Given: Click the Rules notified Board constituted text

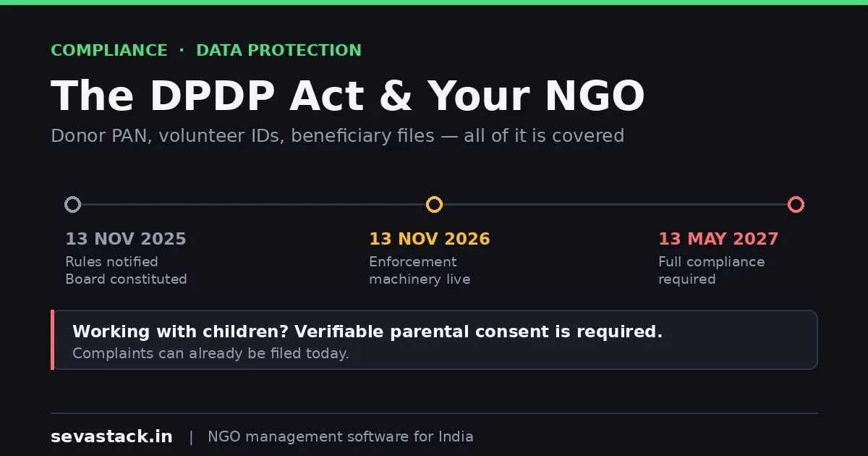Looking at the screenshot, I should coord(126,270).
